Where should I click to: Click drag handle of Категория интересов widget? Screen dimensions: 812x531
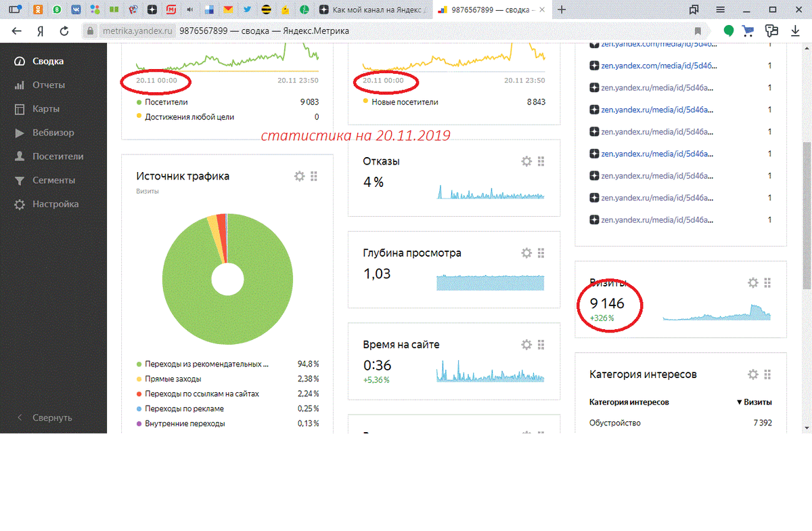[767, 374]
